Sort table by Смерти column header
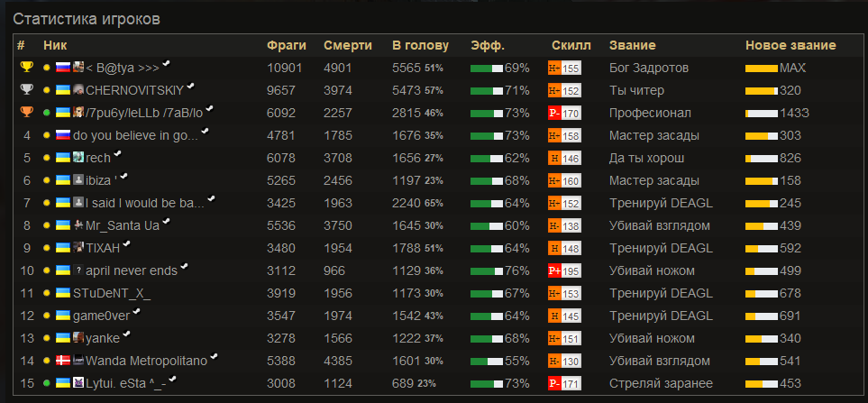The width and height of the screenshot is (868, 403). pos(348,45)
